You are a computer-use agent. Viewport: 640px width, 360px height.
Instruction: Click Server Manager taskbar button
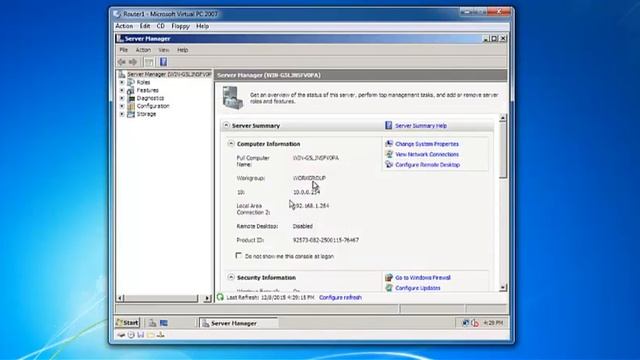238,323
